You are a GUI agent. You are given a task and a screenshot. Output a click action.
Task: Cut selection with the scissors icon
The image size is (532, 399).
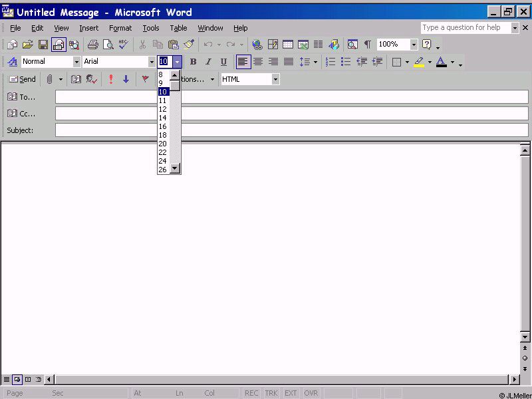coord(142,45)
